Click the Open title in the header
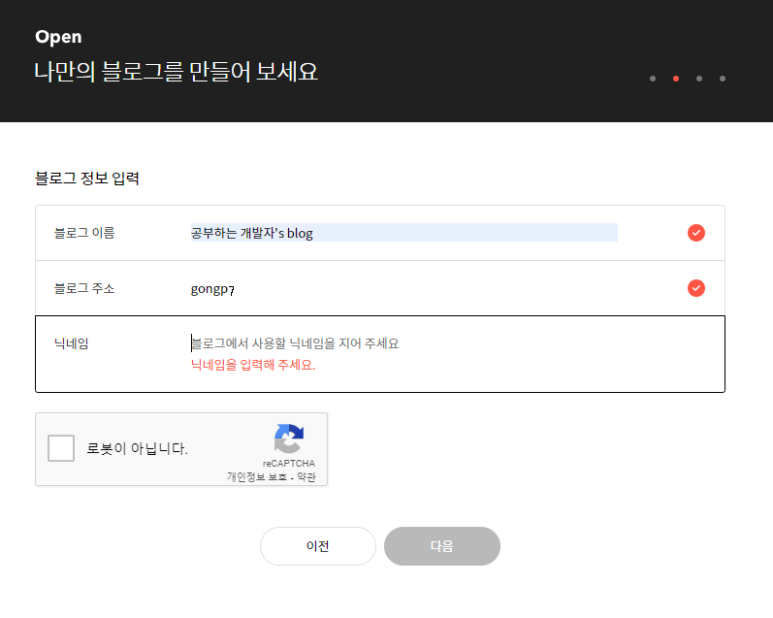The image size is (773, 618). (x=58, y=37)
